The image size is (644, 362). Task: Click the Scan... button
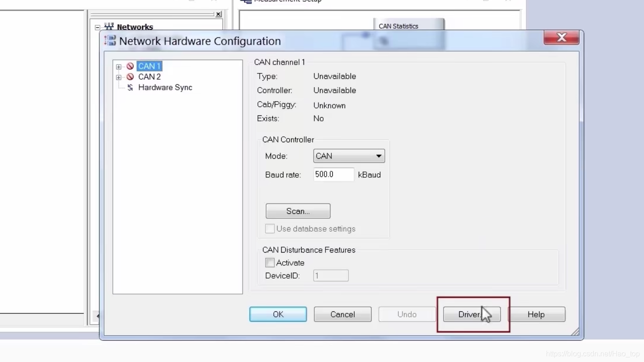[298, 211]
